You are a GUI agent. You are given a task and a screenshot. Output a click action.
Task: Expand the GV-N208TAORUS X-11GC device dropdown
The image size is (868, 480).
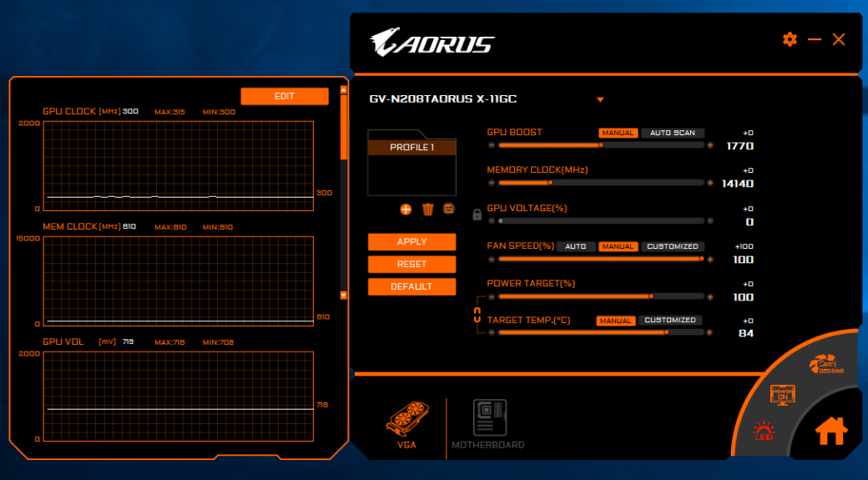(600, 99)
